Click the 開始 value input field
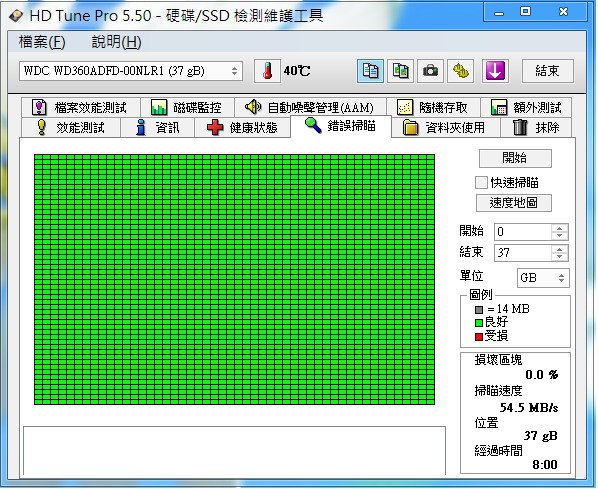598x489 pixels. (522, 232)
